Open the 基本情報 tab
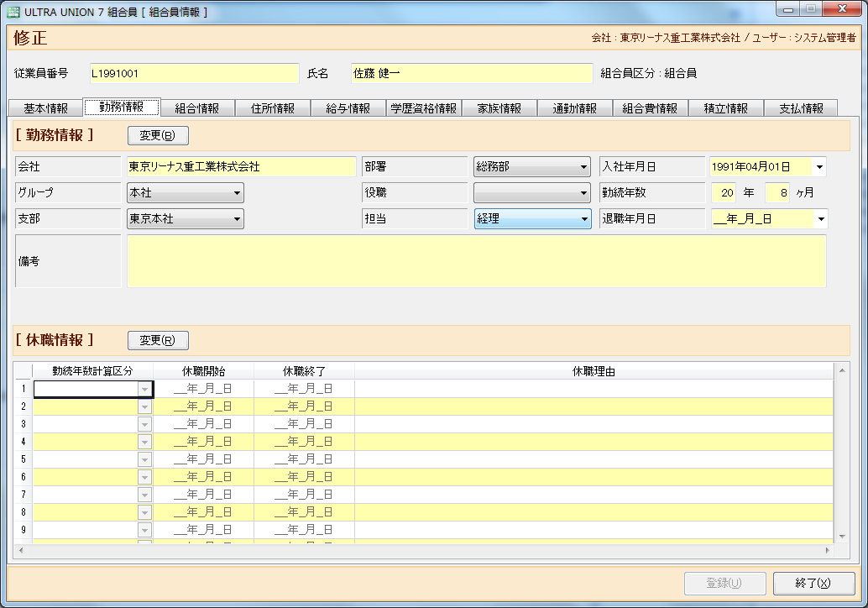Screen dimensions: 868x608 point(45,108)
